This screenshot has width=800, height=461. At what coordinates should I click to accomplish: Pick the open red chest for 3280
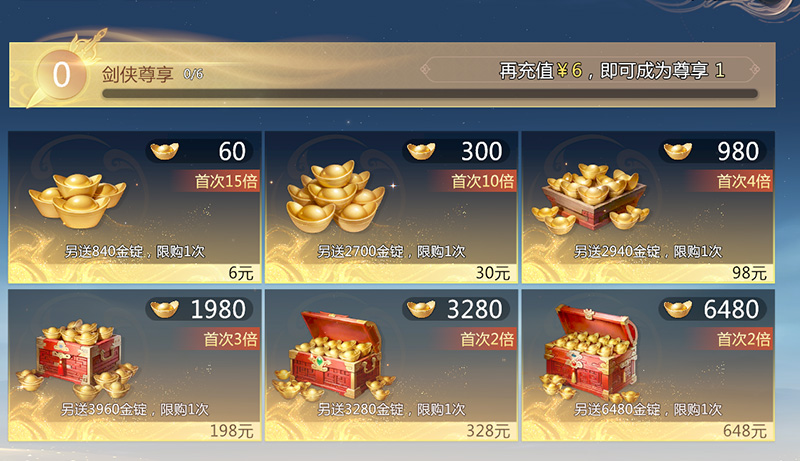335,355
